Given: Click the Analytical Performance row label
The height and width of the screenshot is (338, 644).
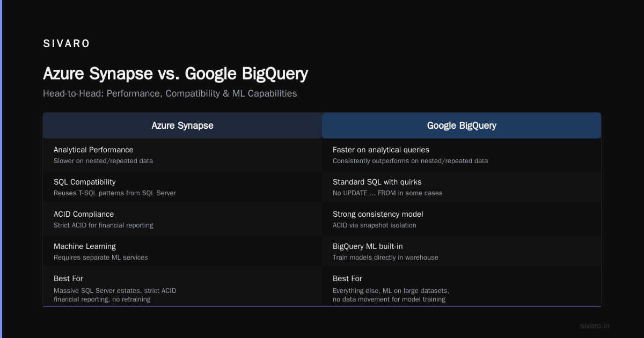Looking at the screenshot, I should tap(93, 150).
